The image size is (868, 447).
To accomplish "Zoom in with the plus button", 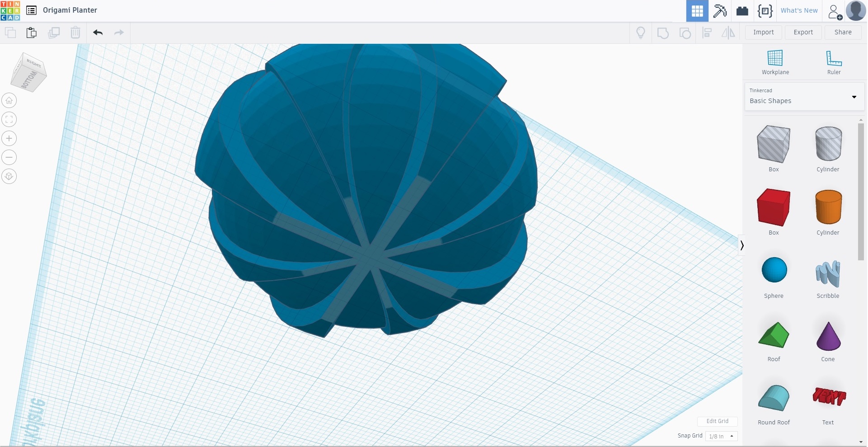I will [9, 138].
